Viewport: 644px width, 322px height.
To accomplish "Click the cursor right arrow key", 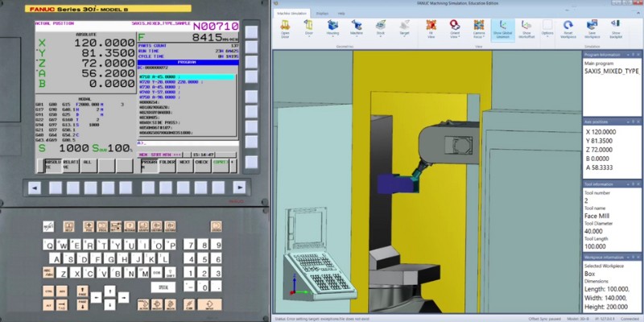I will [123, 297].
